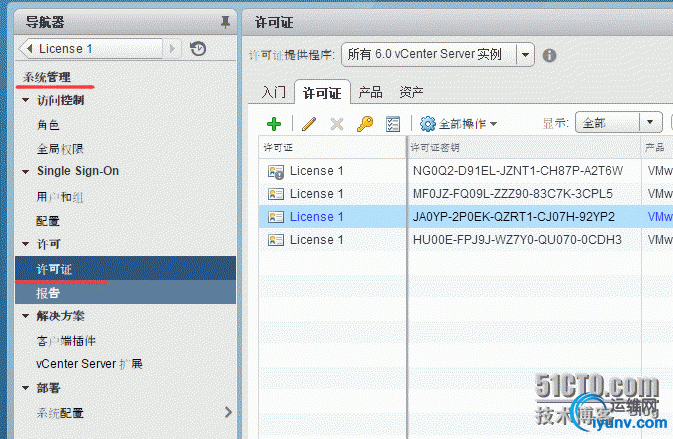Collapse the 许可 tree section
The width and height of the screenshot is (673, 439).
click(25, 244)
